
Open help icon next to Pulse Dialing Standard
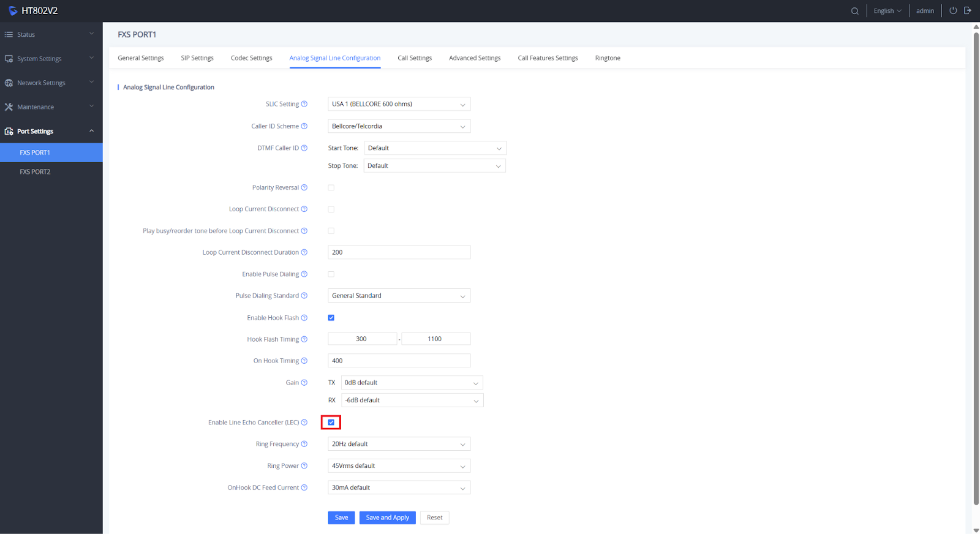[304, 296]
